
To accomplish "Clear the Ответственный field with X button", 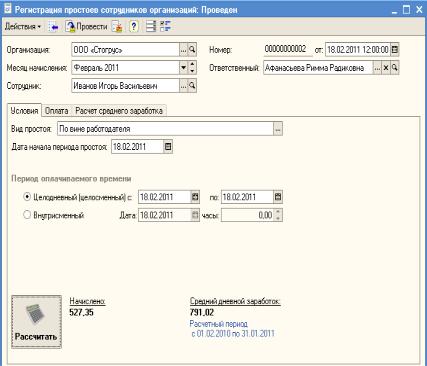I will [386, 68].
